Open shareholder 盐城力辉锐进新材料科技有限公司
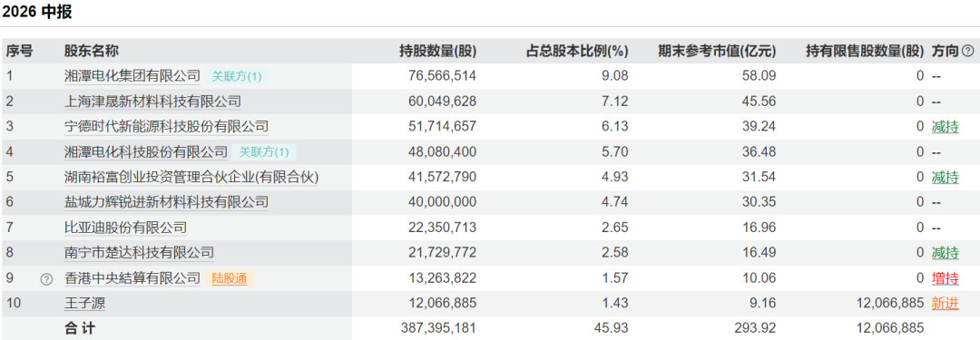Image resolution: width=980 pixels, height=340 pixels. 166,202
